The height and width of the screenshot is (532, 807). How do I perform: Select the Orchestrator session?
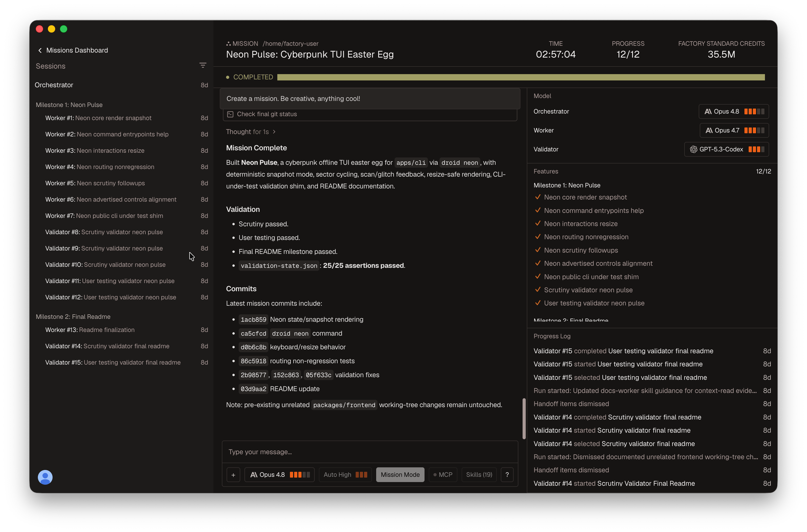tap(121, 85)
